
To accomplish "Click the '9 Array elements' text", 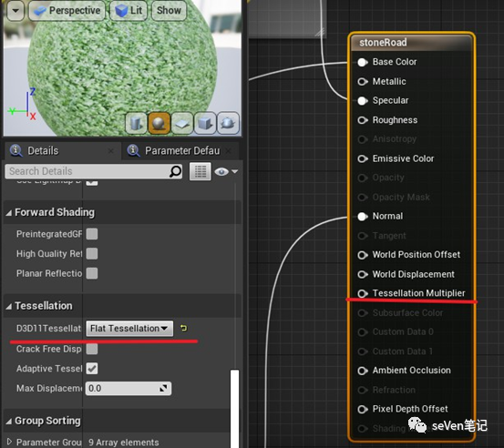I will 124,443.
